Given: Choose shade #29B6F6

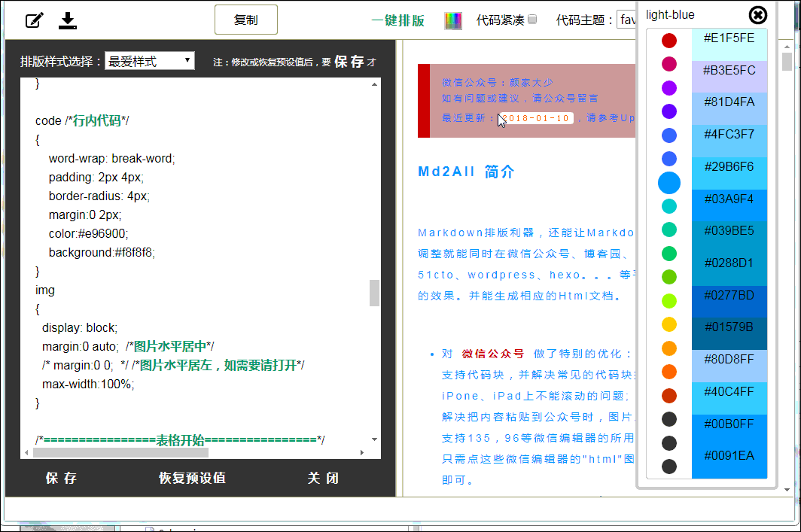Looking at the screenshot, I should coord(729,173).
